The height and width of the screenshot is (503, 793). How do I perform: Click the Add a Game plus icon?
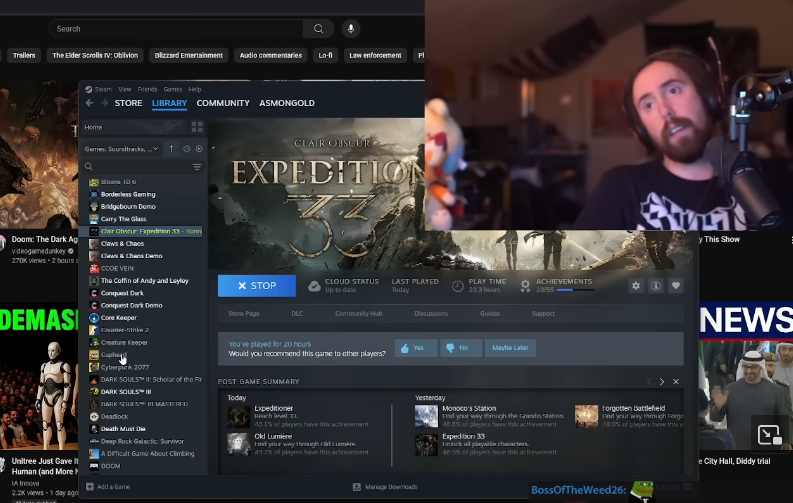[90, 486]
